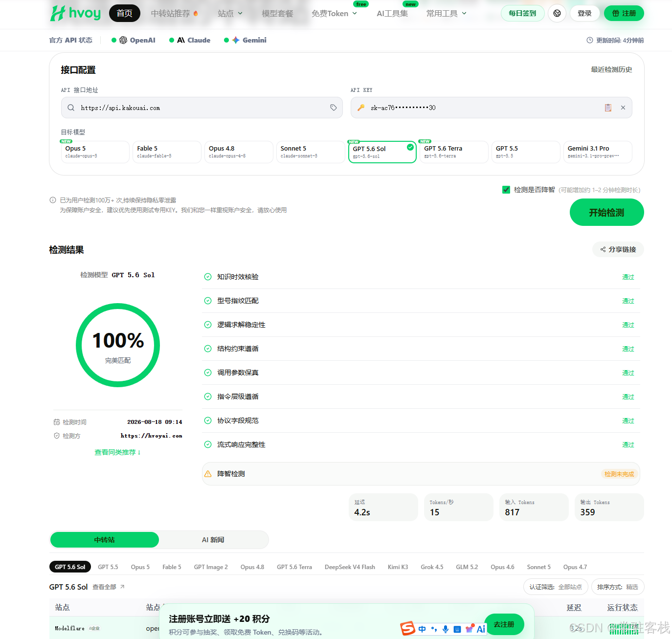Click the Gemini status icon
Screen dimensions: 672x639
pos(236,40)
